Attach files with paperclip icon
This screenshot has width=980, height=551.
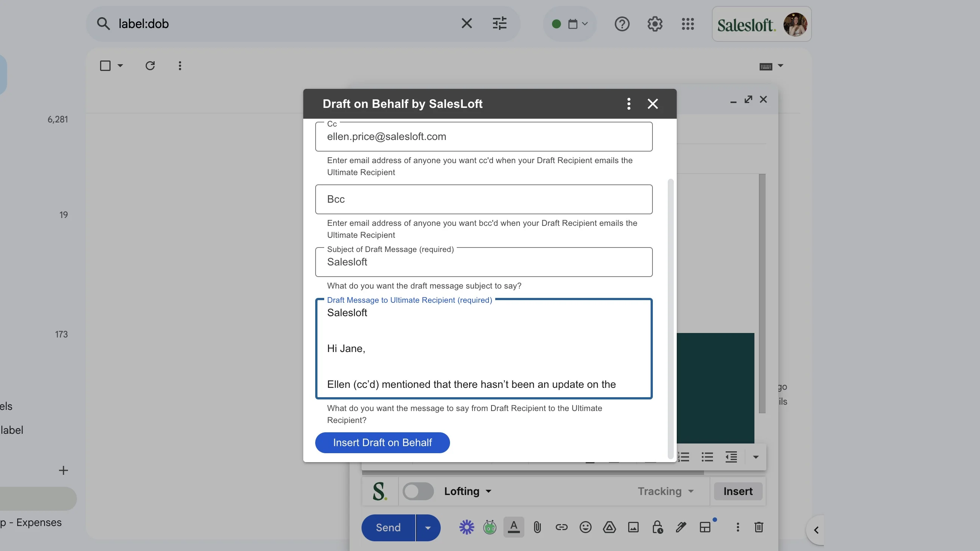coord(537,527)
